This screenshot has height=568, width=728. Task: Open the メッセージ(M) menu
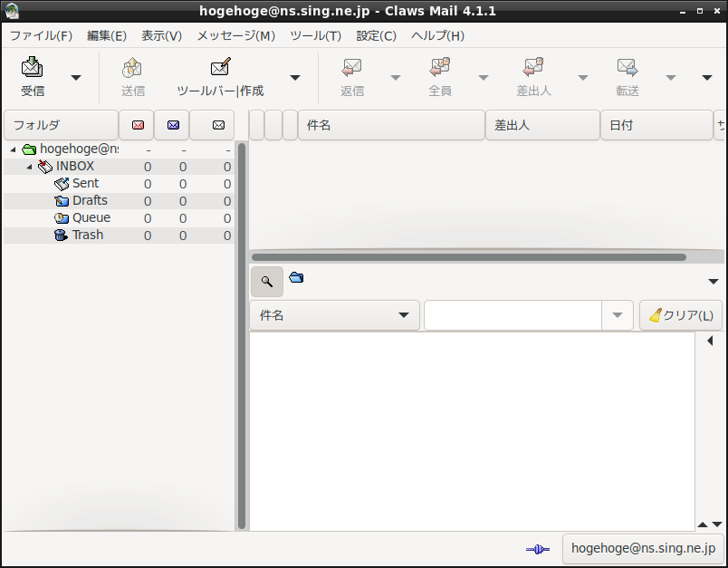(x=235, y=35)
